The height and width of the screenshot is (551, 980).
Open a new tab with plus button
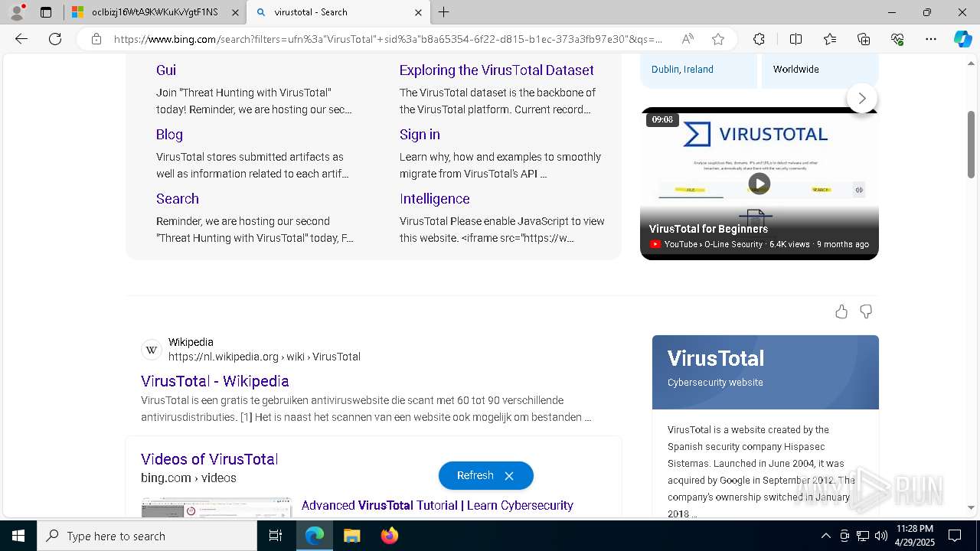[x=444, y=12]
